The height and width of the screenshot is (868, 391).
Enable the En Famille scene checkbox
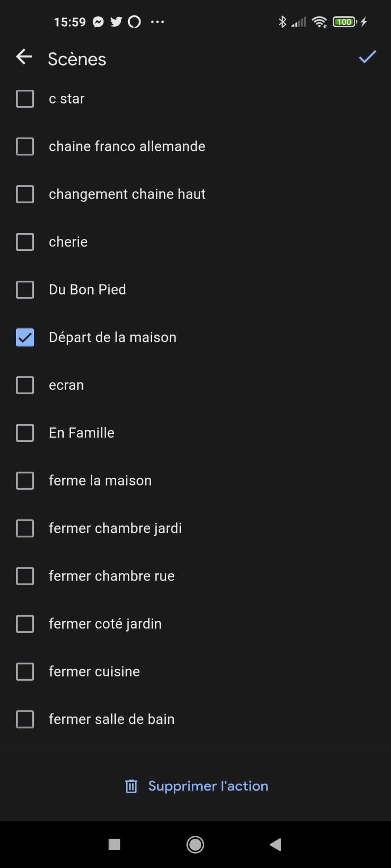[25, 433]
